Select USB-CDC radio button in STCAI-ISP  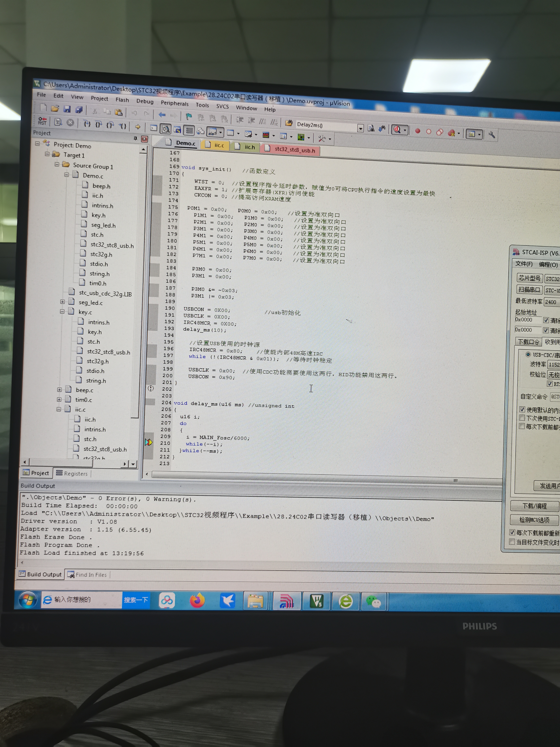528,354
